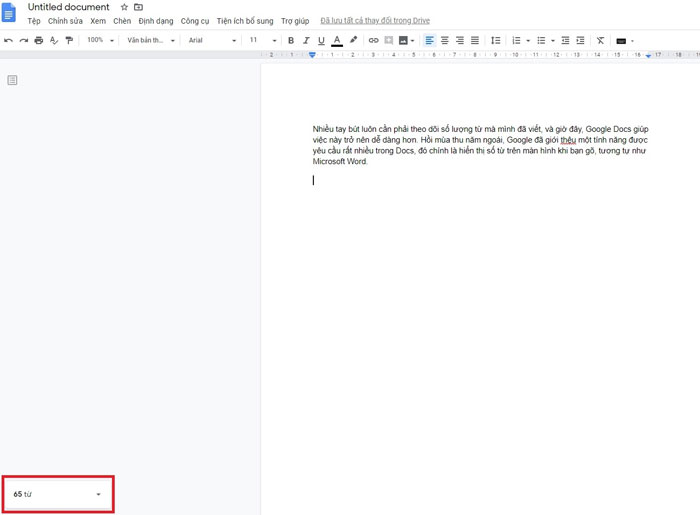Apply bulleted list
This screenshot has width=700, height=515.
(541, 41)
